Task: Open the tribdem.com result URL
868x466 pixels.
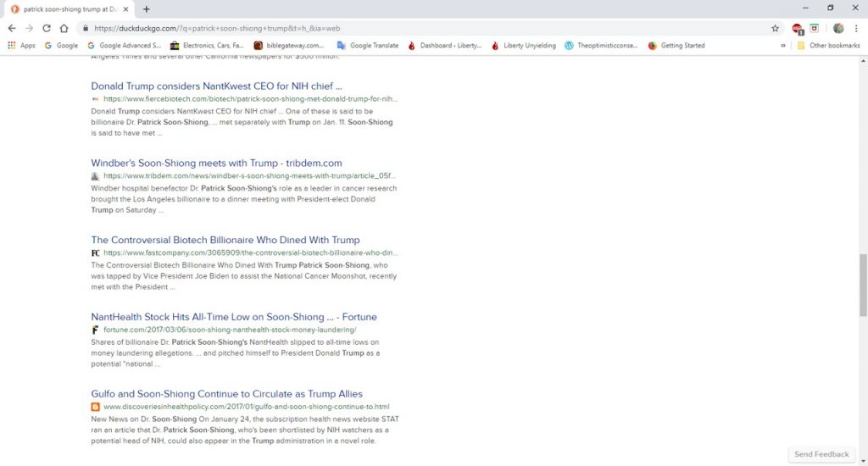Action: click(250, 175)
